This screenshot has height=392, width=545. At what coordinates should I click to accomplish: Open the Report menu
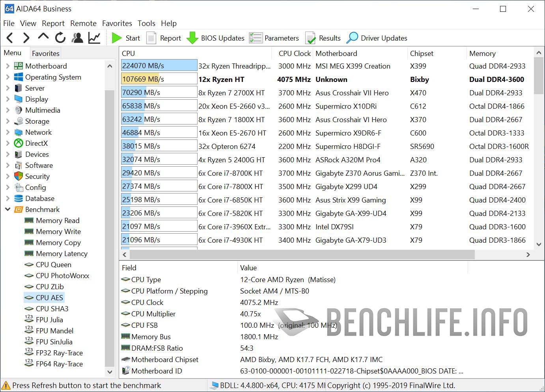pyautogui.click(x=53, y=23)
